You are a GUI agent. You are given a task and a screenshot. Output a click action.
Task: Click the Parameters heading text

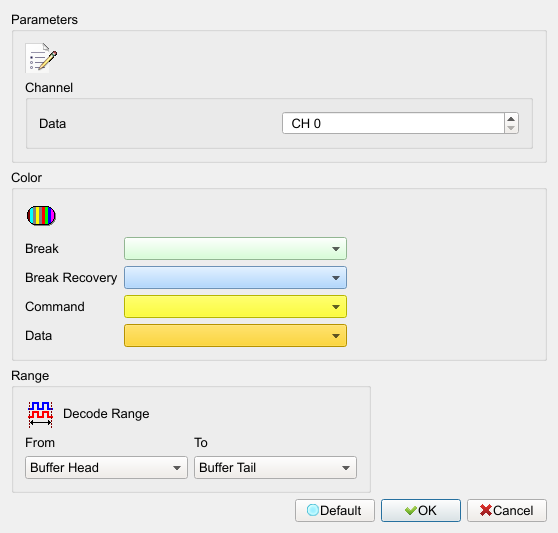[44, 20]
